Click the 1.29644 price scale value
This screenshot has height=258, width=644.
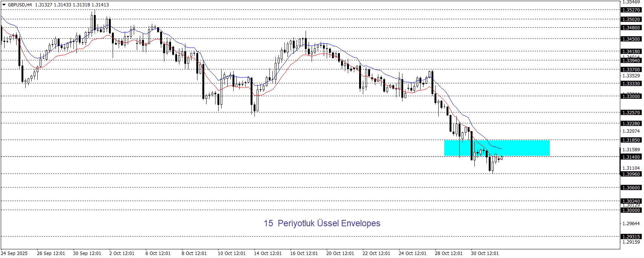click(x=631, y=224)
